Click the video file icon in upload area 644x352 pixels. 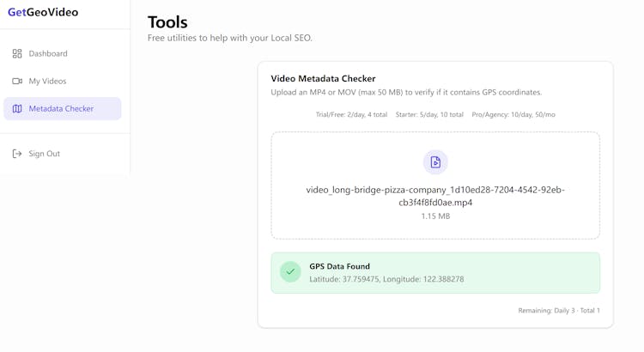tap(435, 162)
